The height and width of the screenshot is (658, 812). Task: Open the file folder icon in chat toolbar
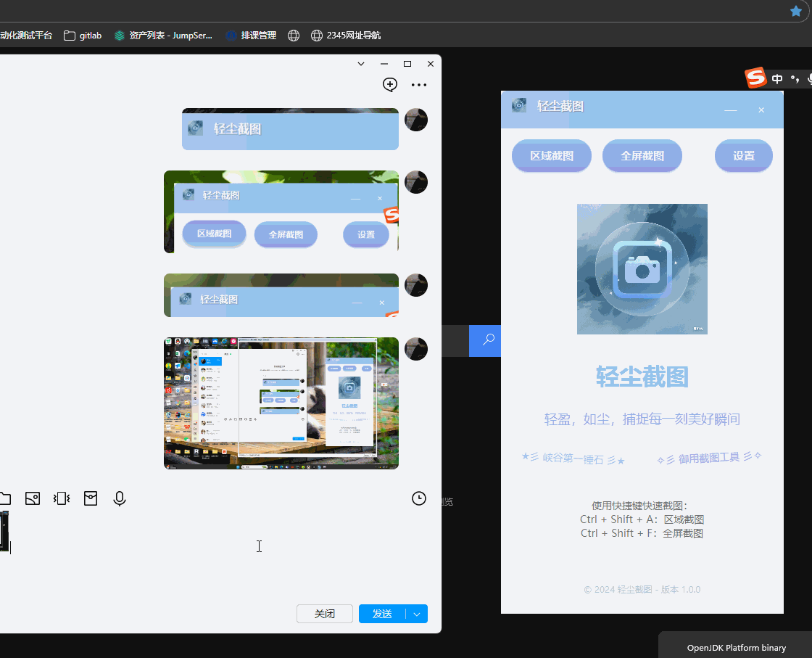pyautogui.click(x=4, y=498)
